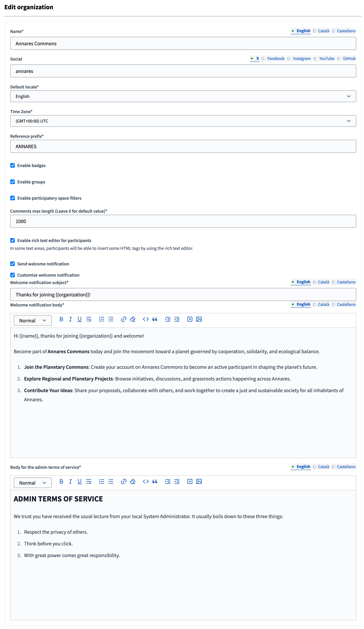This screenshot has width=364, height=629.
Task: Turn off Send welcome notification
Action: pos(12,264)
